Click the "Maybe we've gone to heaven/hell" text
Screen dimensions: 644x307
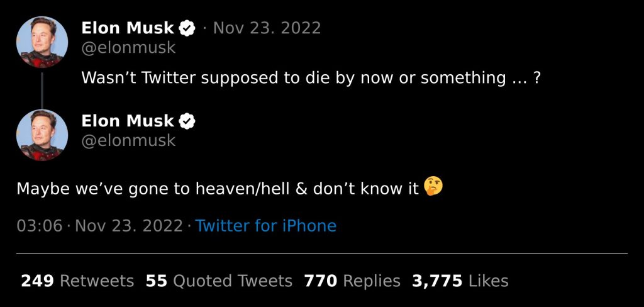click(x=218, y=189)
